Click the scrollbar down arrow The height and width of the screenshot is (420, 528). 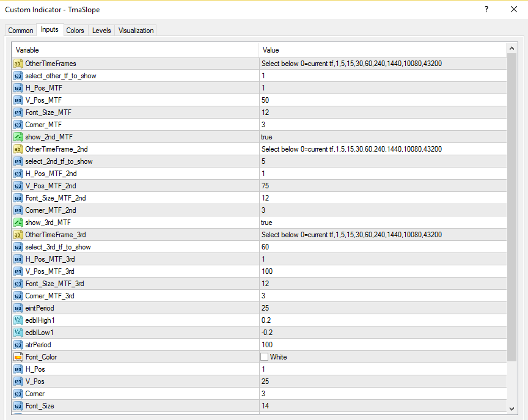coord(512,409)
